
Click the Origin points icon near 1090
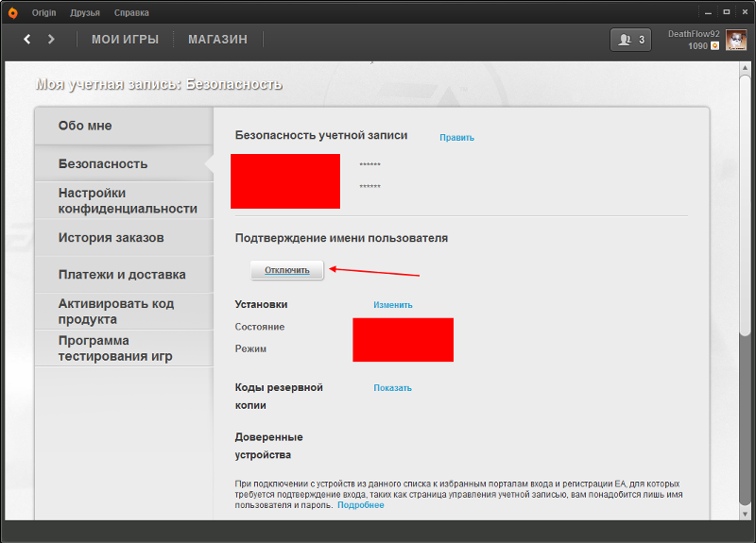pos(714,46)
